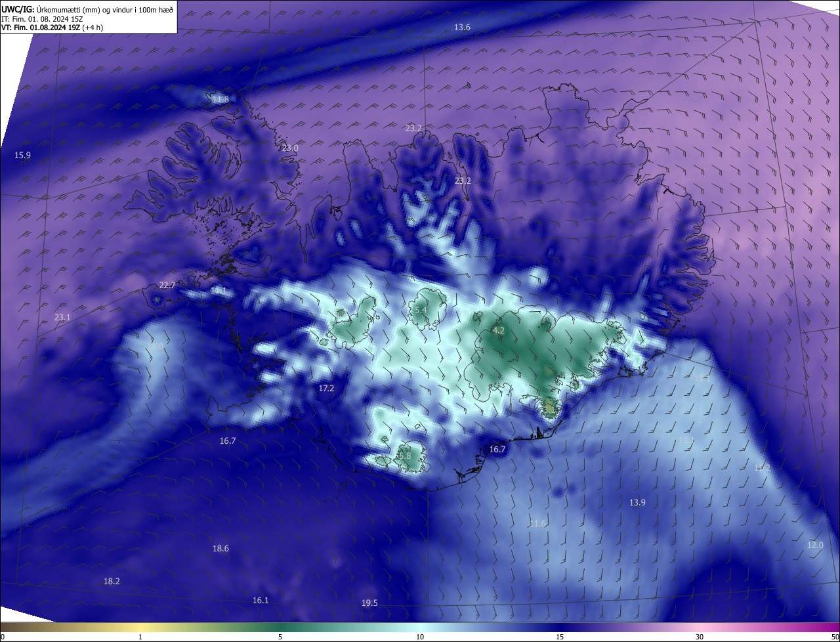Click the 15 tick on the color scale
The image size is (840, 642).
[x=560, y=637]
